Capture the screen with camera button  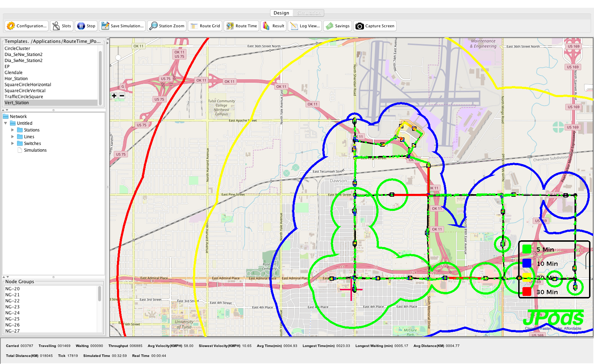coord(375,26)
